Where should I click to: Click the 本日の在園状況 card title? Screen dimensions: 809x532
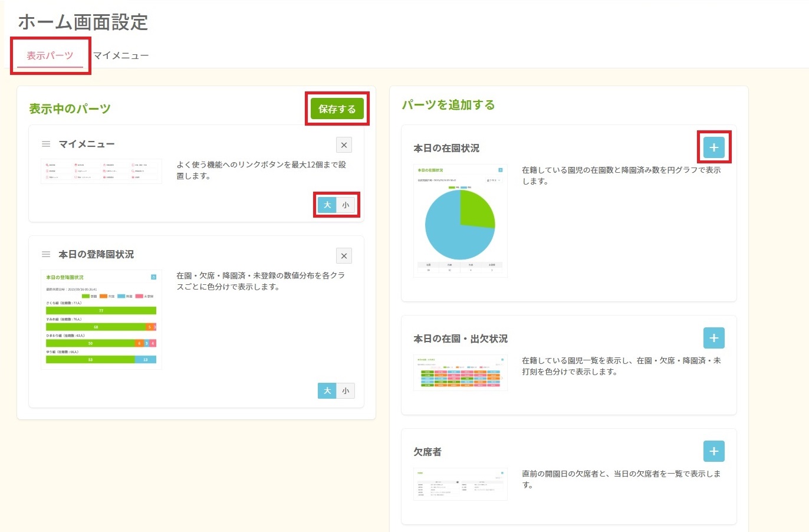tap(446, 148)
